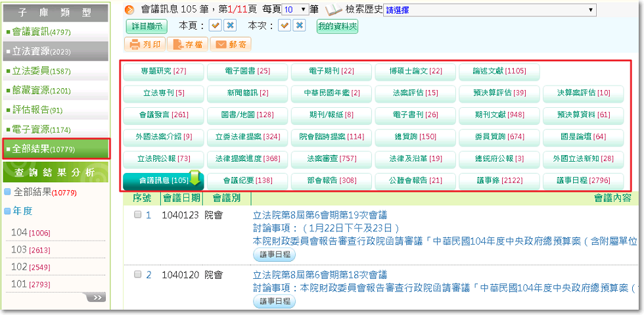Click the open book 檢索歷史 icon
The height and width of the screenshot is (315, 644).
click(334, 9)
